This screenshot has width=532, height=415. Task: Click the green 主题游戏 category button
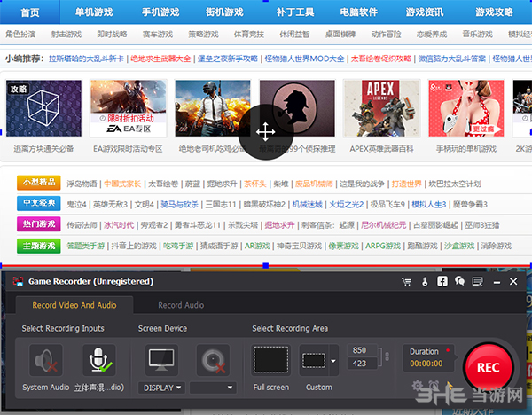coord(39,246)
